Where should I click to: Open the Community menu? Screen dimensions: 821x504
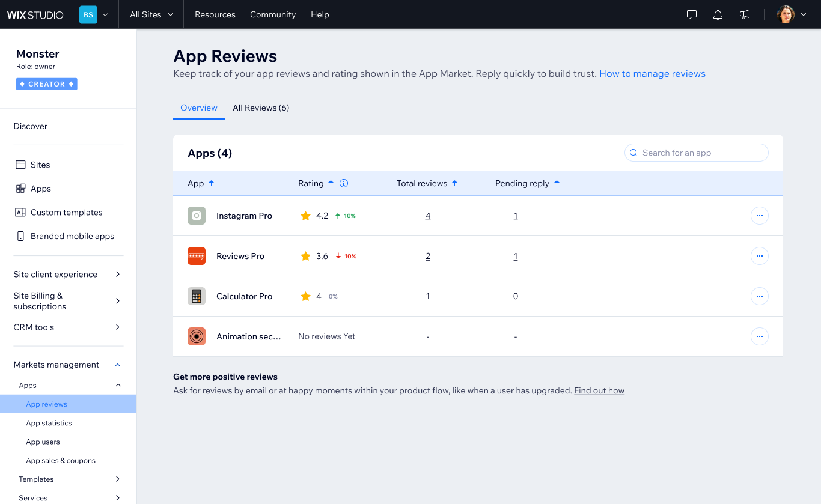pyautogui.click(x=273, y=14)
